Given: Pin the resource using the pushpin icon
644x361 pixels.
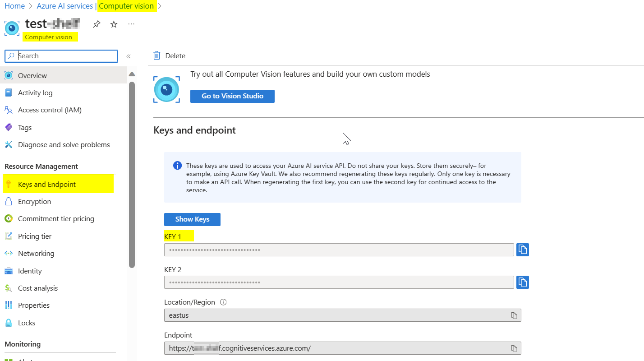Looking at the screenshot, I should (97, 24).
